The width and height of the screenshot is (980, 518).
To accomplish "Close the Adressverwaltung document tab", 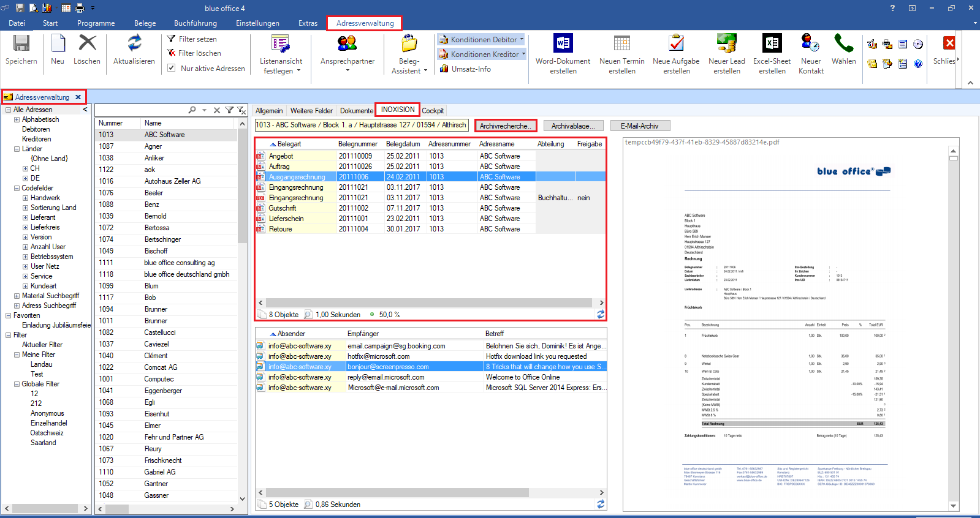I will click(78, 97).
